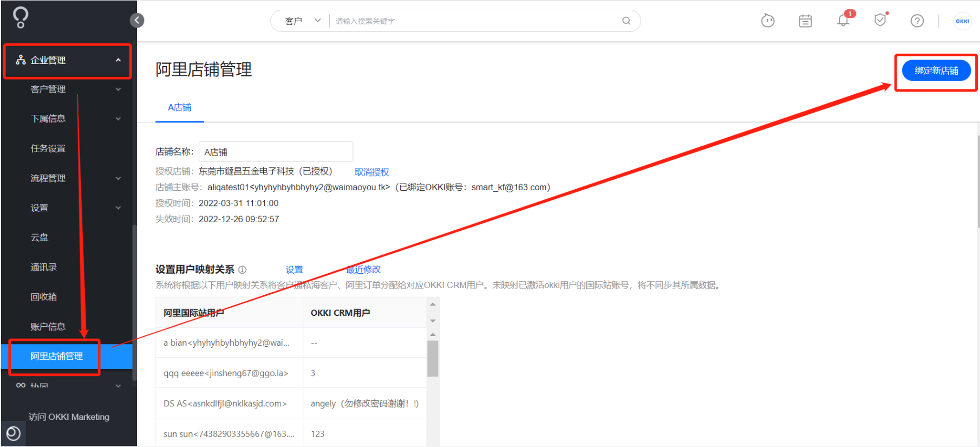
Task: Click the table scrollbar up arrow
Action: [x=433, y=334]
